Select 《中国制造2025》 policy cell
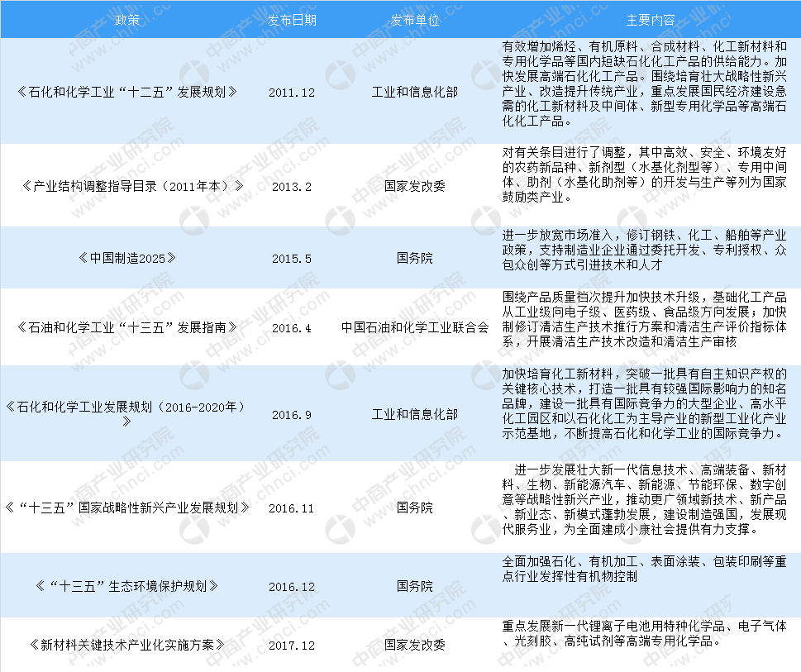The image size is (801, 672). coord(127,258)
